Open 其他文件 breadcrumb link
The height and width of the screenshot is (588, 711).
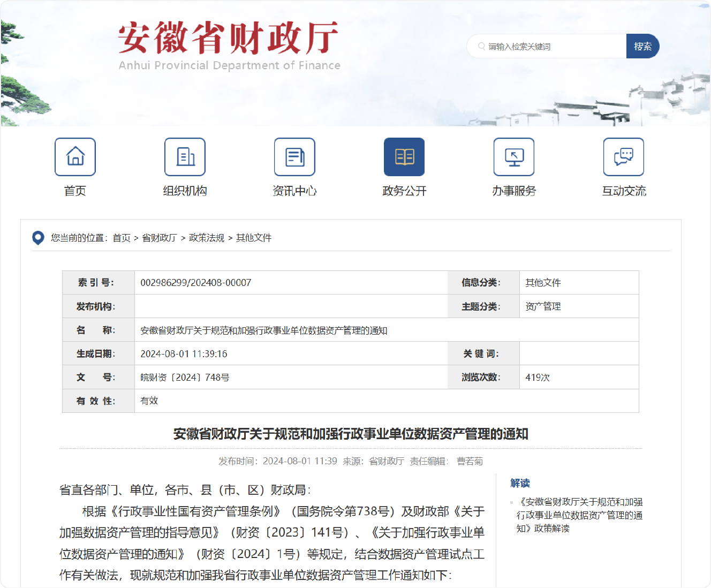254,238
